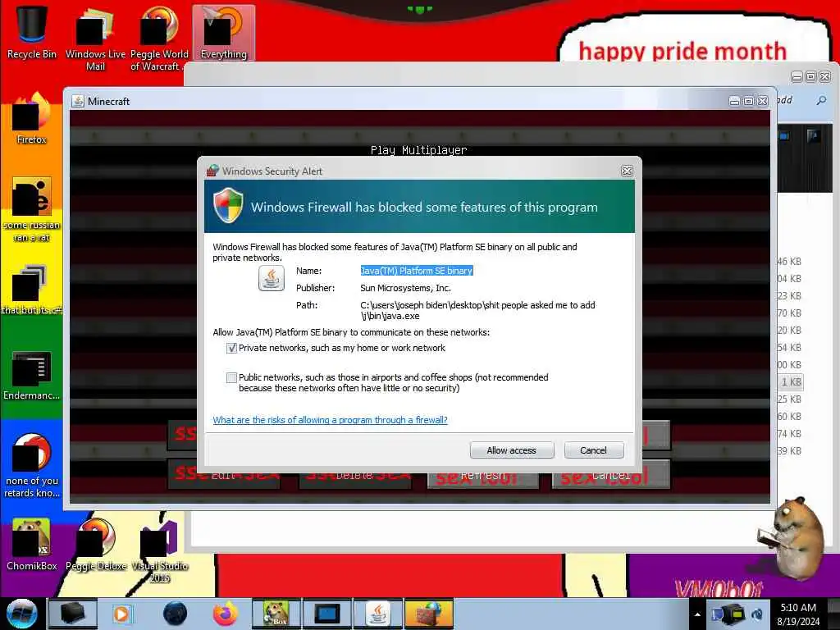Image resolution: width=840 pixels, height=630 pixels.
Task: Open the media player taskbar icon
Action: click(x=121, y=614)
